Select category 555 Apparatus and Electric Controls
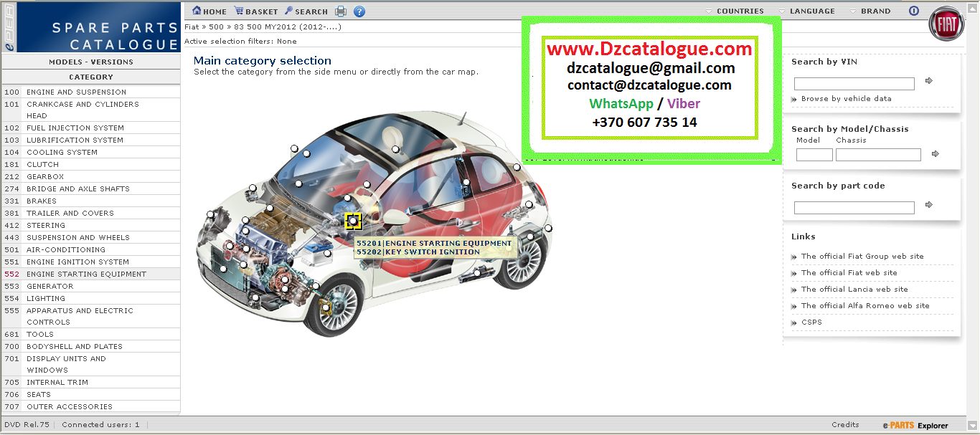Screen dimensions: 980x435 [x=91, y=317]
